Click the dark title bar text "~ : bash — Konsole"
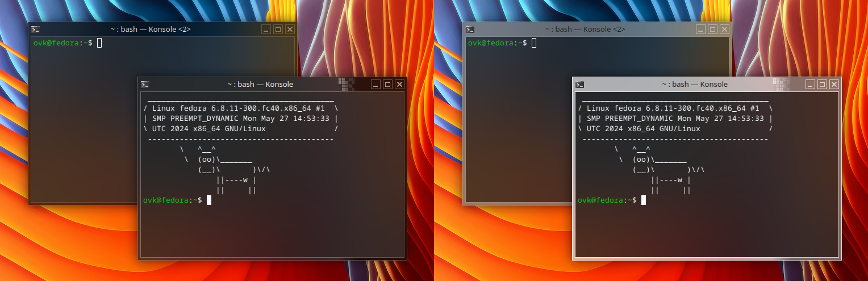The width and height of the screenshot is (868, 281). point(260,84)
